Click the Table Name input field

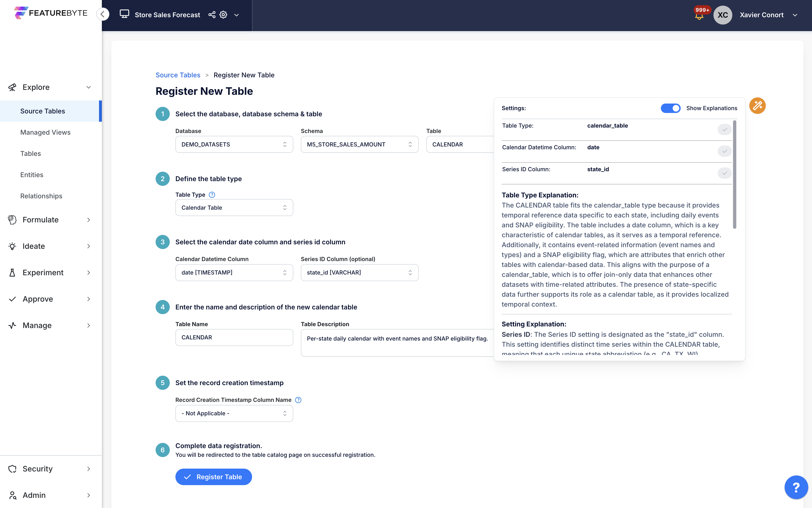click(234, 337)
